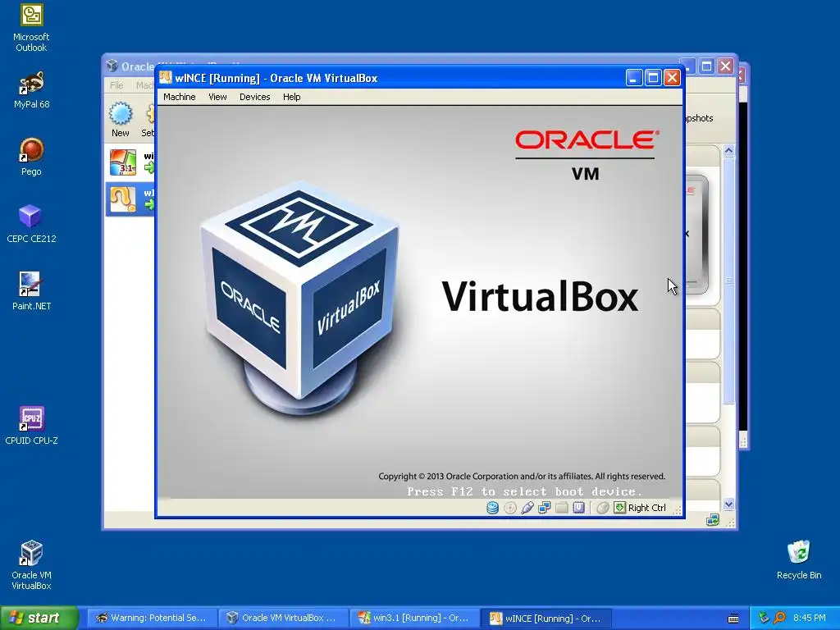Image resolution: width=840 pixels, height=630 pixels.
Task: Open the Devices menu in wINCE window
Action: (x=254, y=97)
